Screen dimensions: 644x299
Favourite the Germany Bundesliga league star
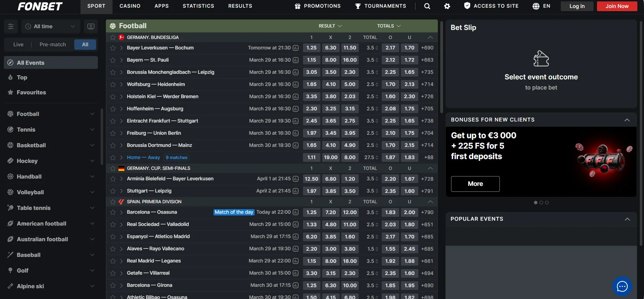[x=113, y=37]
